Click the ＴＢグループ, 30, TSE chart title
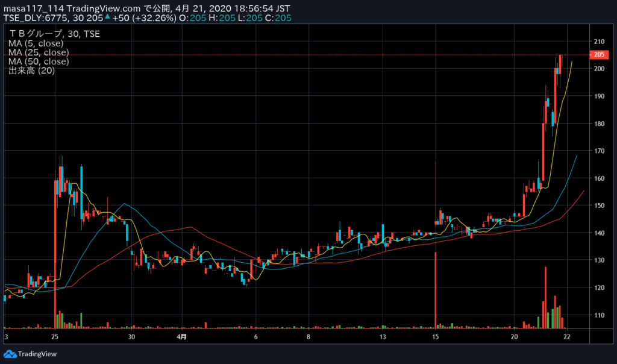The width and height of the screenshot is (617, 364). (x=54, y=34)
